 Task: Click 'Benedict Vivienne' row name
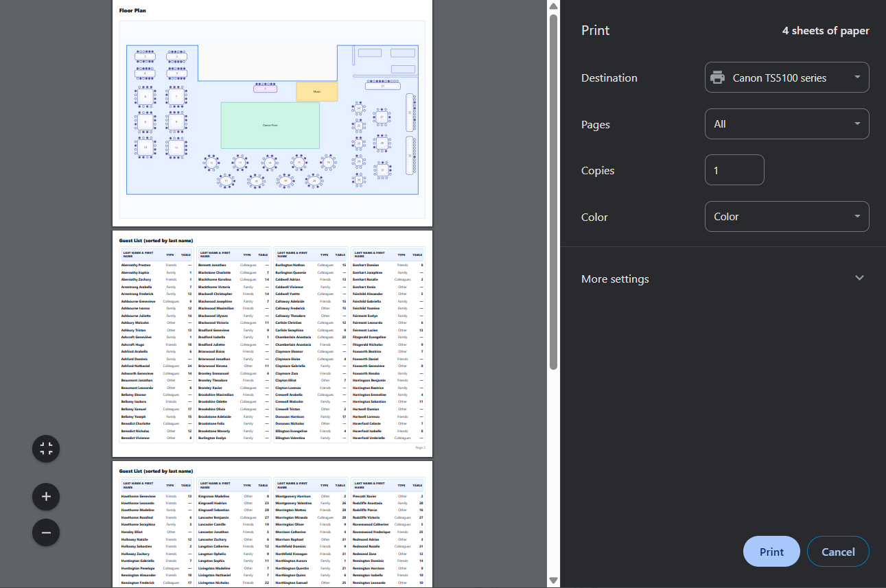tap(136, 438)
